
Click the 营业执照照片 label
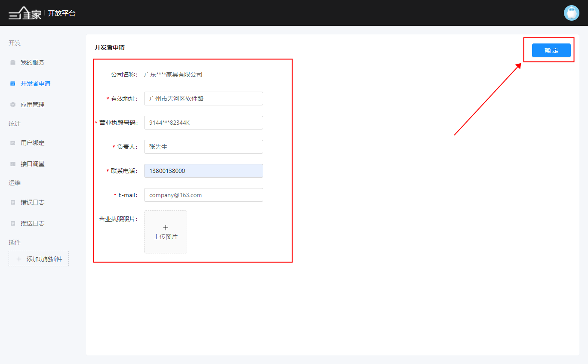coord(118,219)
